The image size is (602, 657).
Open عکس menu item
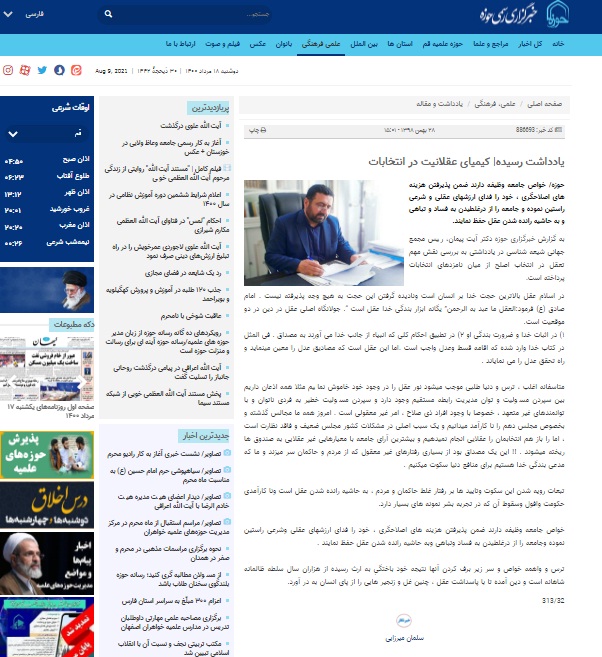click(258, 44)
